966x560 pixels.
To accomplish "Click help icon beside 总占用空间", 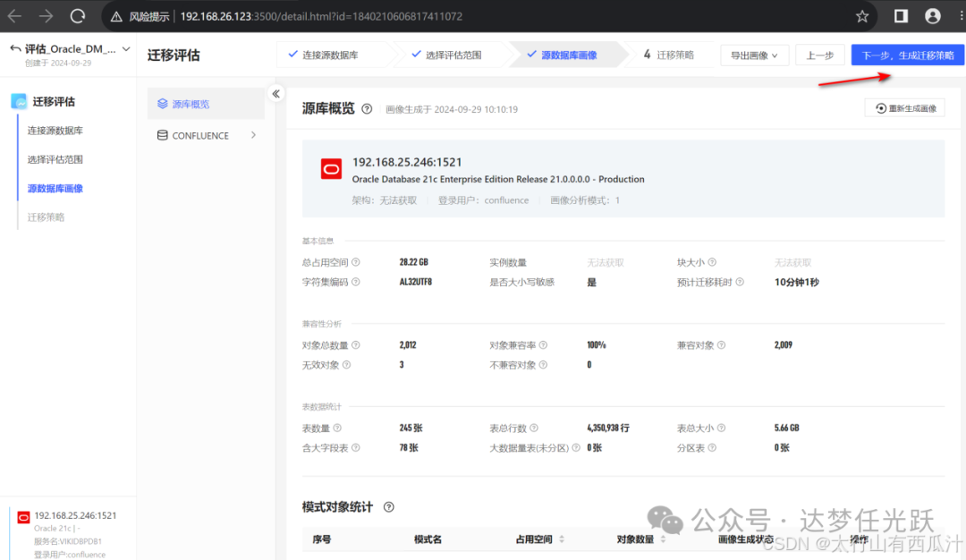I will [x=355, y=262].
